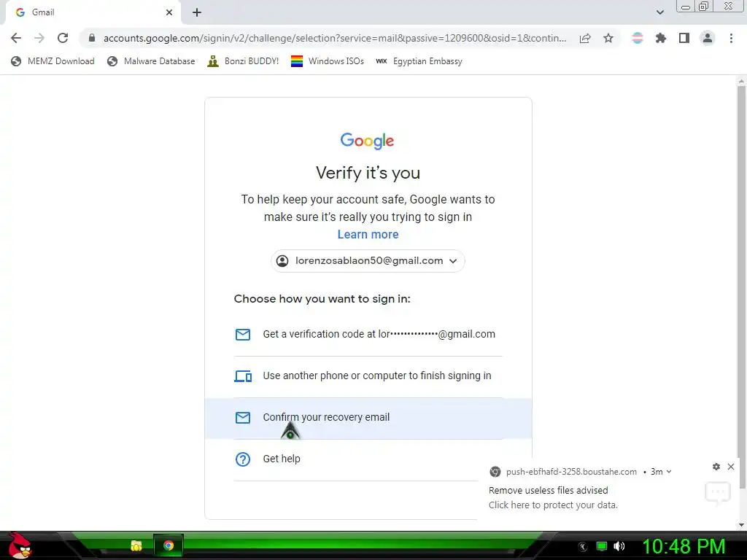Open Bonzi BUDDY! bookmark
Screen dimensions: 747x560
[x=243, y=61]
